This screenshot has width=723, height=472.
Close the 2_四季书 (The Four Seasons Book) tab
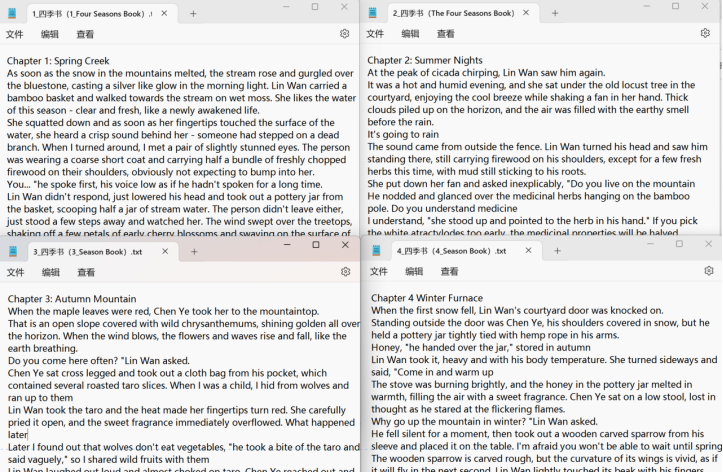click(526, 13)
